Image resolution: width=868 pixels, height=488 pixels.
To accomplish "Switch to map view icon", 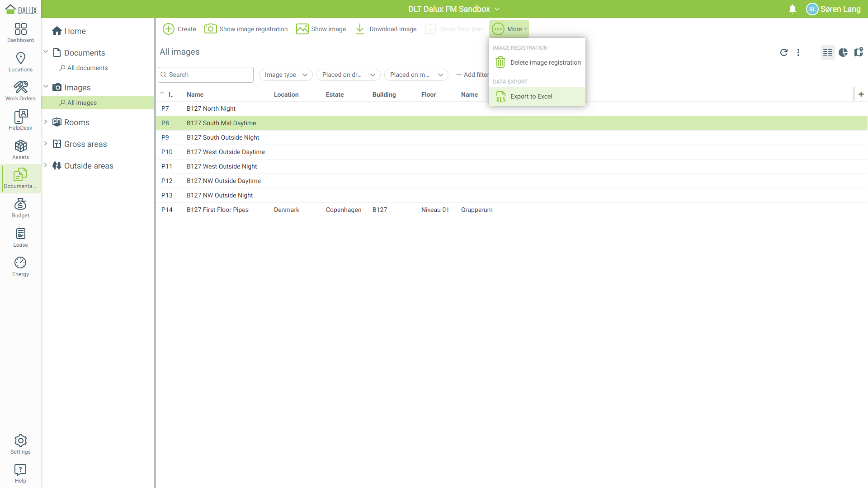I will click(x=859, y=52).
